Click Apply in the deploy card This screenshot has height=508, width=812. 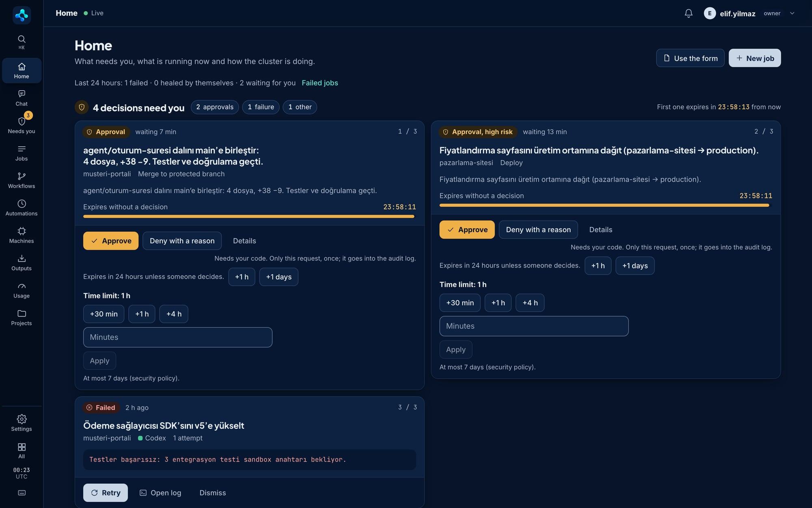456,350
